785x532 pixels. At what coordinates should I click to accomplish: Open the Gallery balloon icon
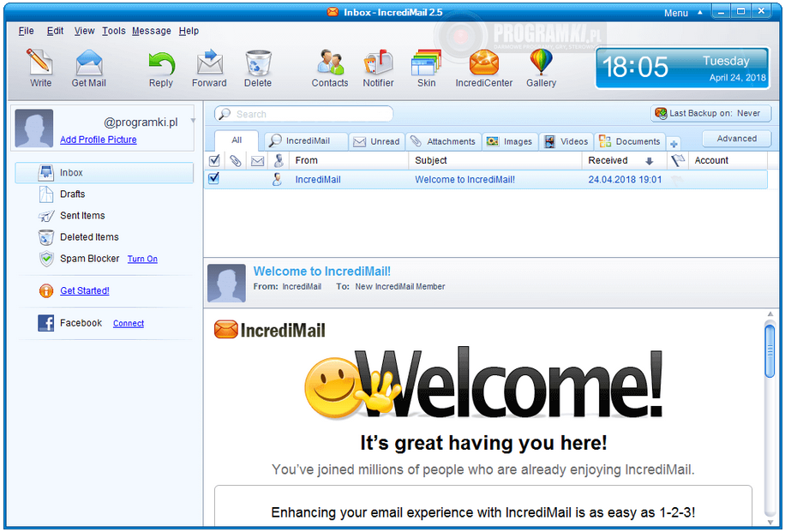[541, 62]
